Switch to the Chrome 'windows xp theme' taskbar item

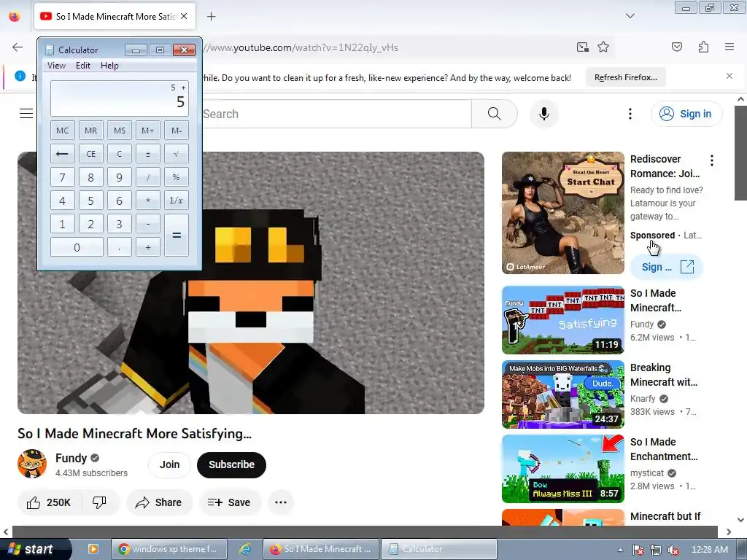coord(169,549)
